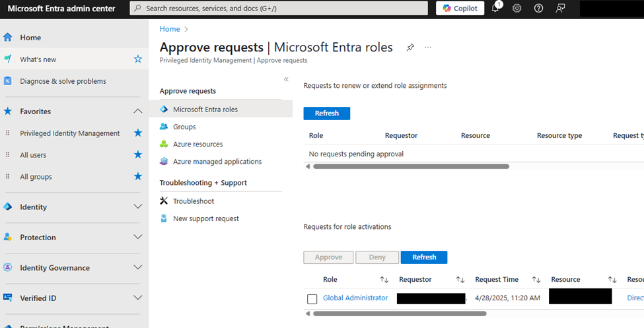
Task: Expand the Identity section chevron
Action: (x=138, y=207)
